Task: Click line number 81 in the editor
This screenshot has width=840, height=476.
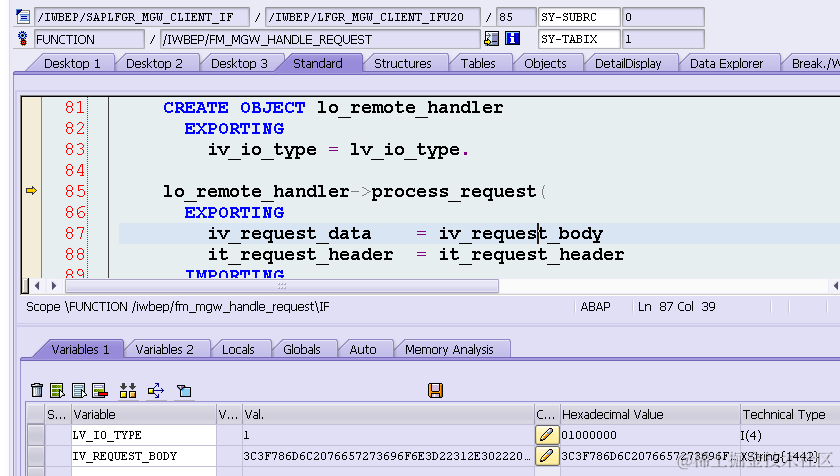Action: (x=75, y=108)
